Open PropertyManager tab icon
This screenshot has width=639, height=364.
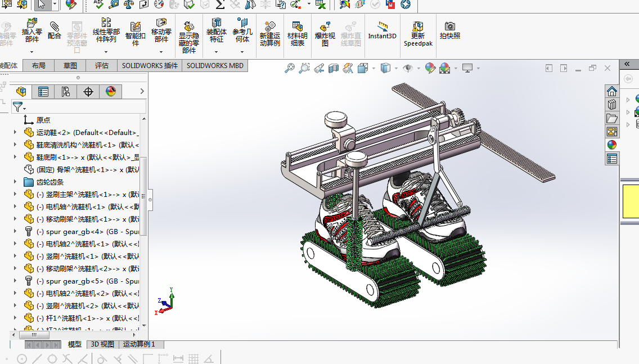pos(43,91)
